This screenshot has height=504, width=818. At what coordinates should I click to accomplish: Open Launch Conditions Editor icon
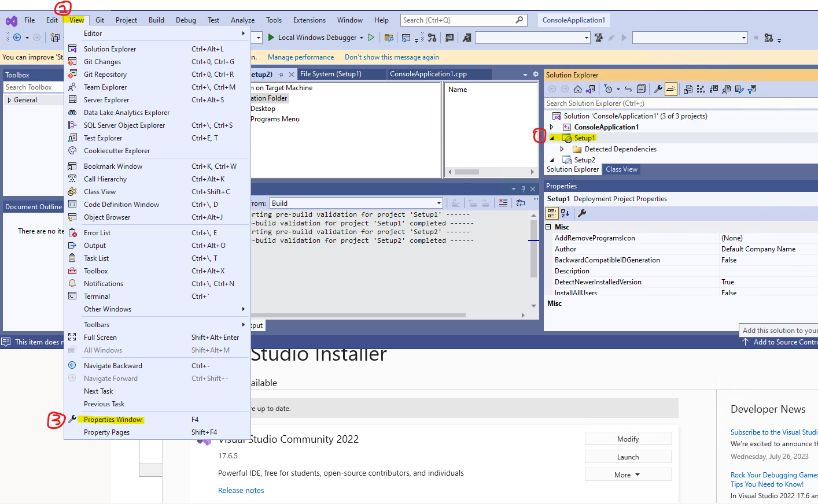752,89
